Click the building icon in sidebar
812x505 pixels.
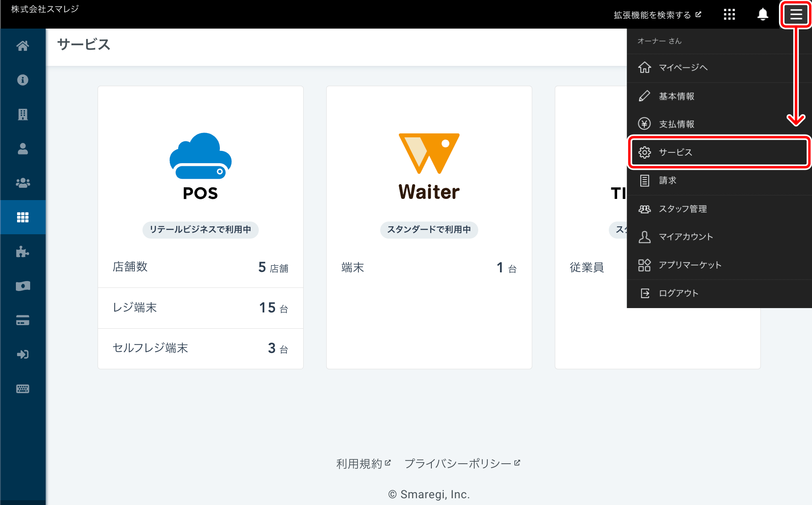click(23, 114)
